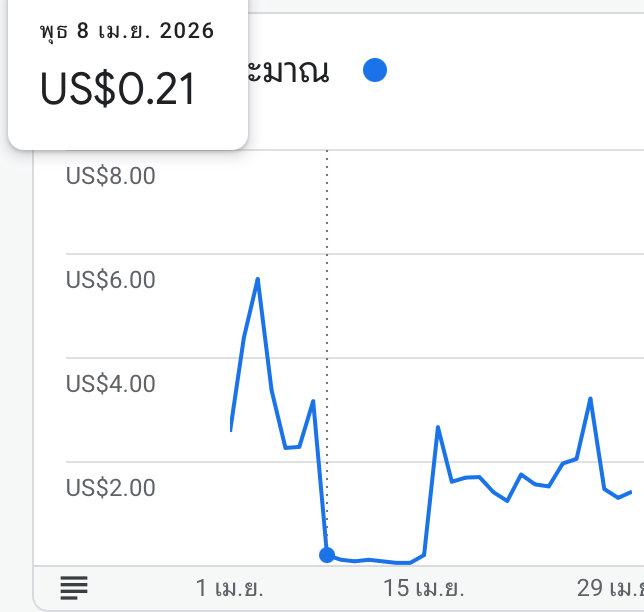Click the highlighted blue data point for 8 เม.ย.
This screenshot has width=644, height=612.
click(x=327, y=555)
